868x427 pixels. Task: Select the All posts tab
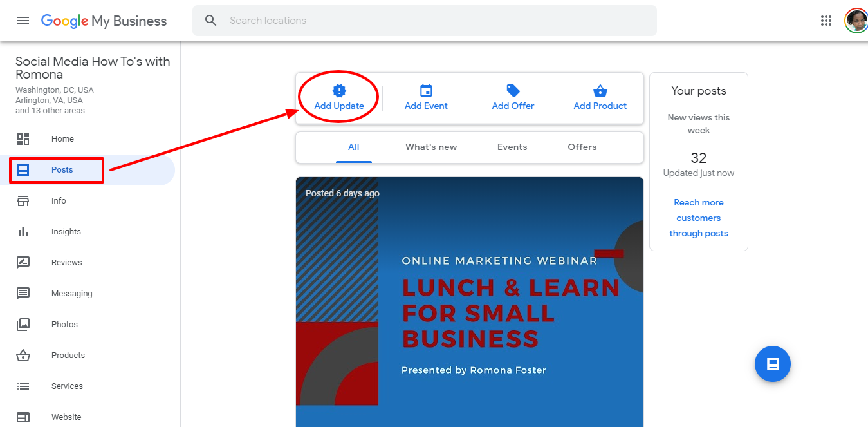(x=354, y=147)
